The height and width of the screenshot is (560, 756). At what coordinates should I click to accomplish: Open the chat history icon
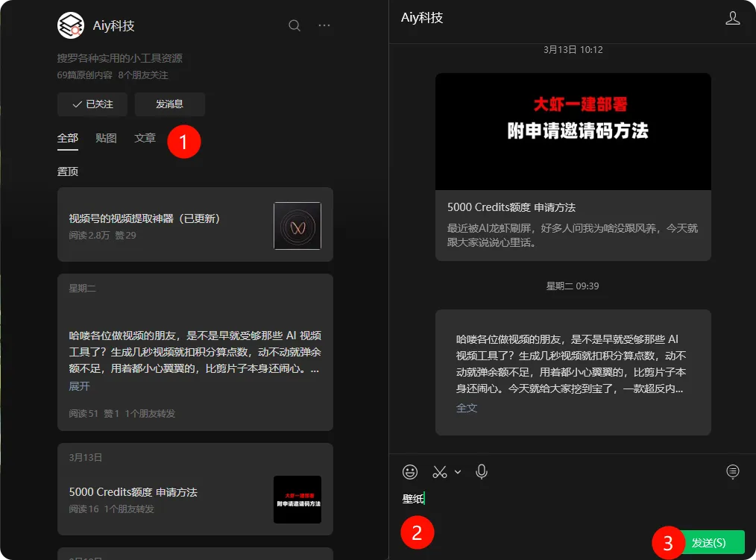[732, 471]
